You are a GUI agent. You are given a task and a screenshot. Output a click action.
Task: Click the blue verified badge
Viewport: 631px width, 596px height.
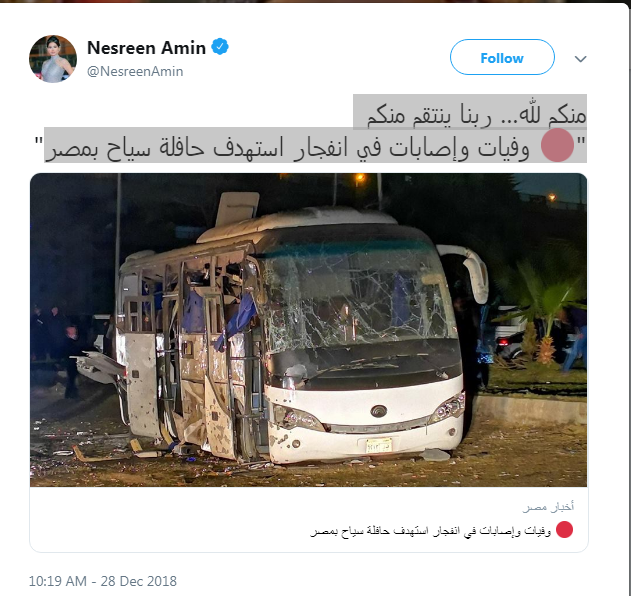click(x=220, y=47)
